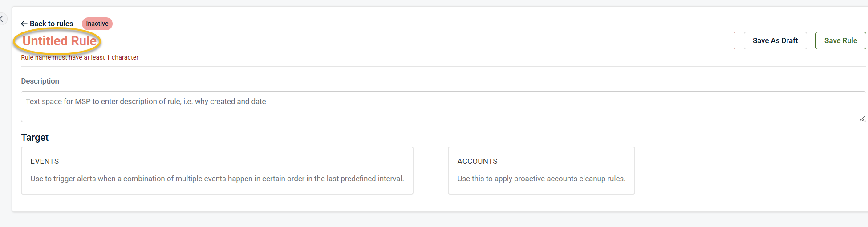Click the placeholder text in Description box
The height and width of the screenshot is (227, 868).
tap(146, 101)
